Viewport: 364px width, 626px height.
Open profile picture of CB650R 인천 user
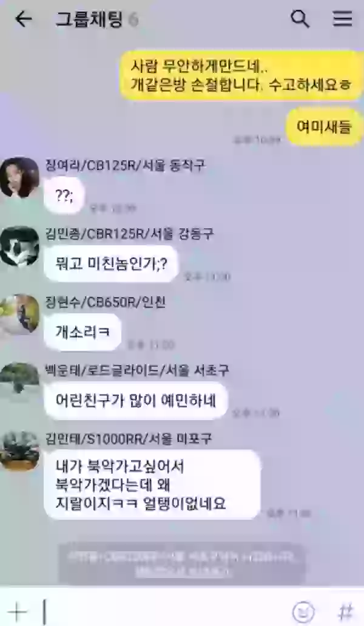pyautogui.click(x=19, y=315)
